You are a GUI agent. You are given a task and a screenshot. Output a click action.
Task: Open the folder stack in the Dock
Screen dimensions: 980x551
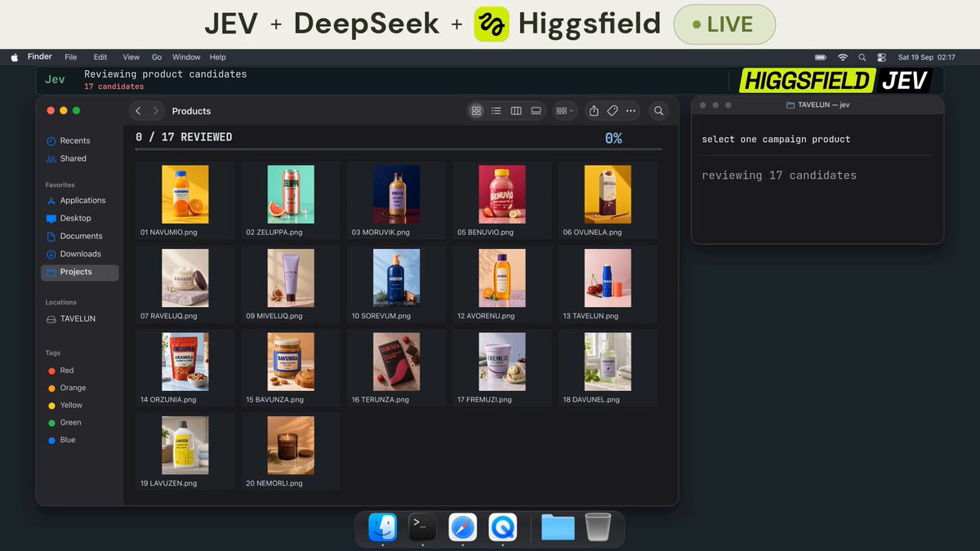tap(558, 527)
